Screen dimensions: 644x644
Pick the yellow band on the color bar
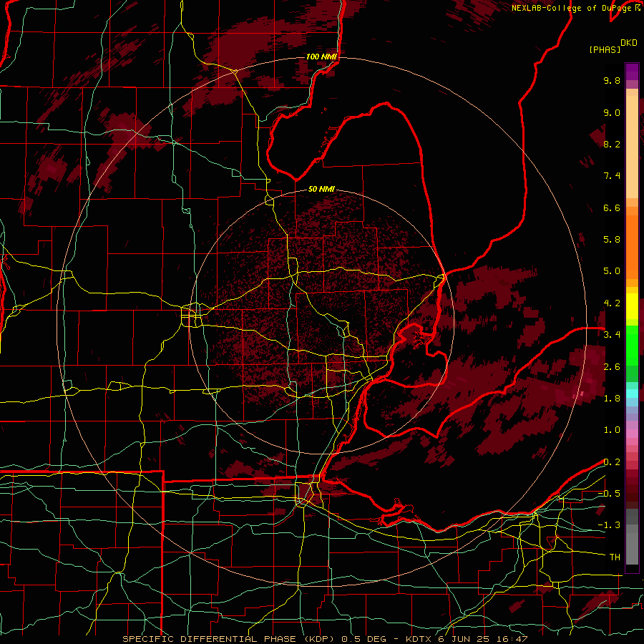[632, 306]
